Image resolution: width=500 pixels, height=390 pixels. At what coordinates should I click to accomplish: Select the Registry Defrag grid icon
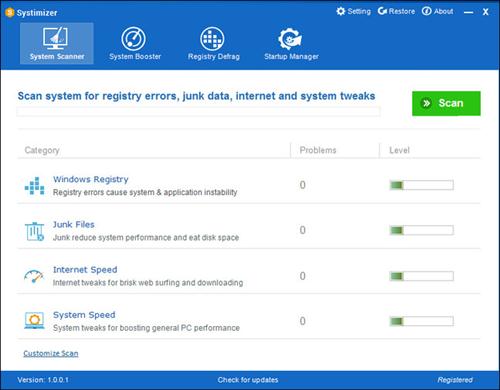212,39
